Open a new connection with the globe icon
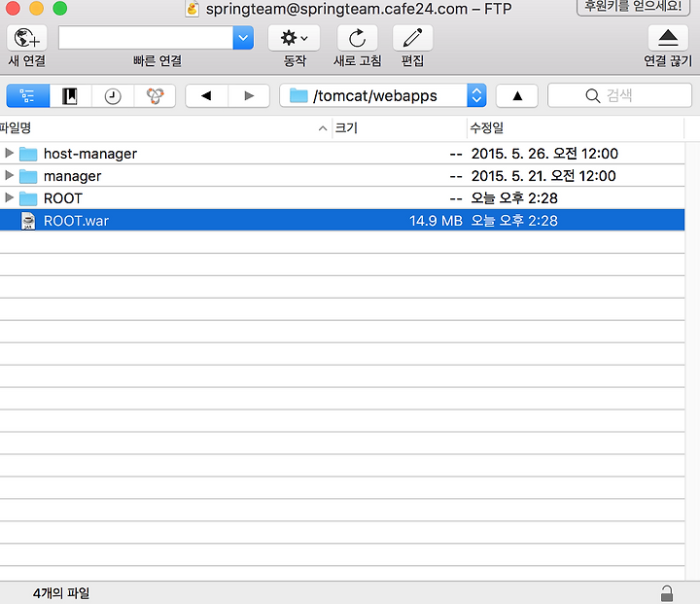The width and height of the screenshot is (700, 604). click(x=27, y=39)
